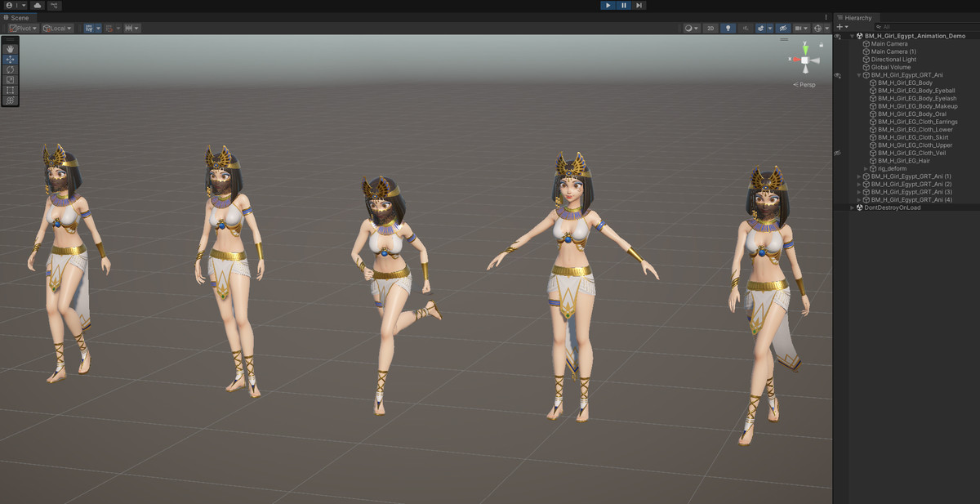This screenshot has width=980, height=504.
Task: Open the Pivot dropdown
Action: pos(21,28)
